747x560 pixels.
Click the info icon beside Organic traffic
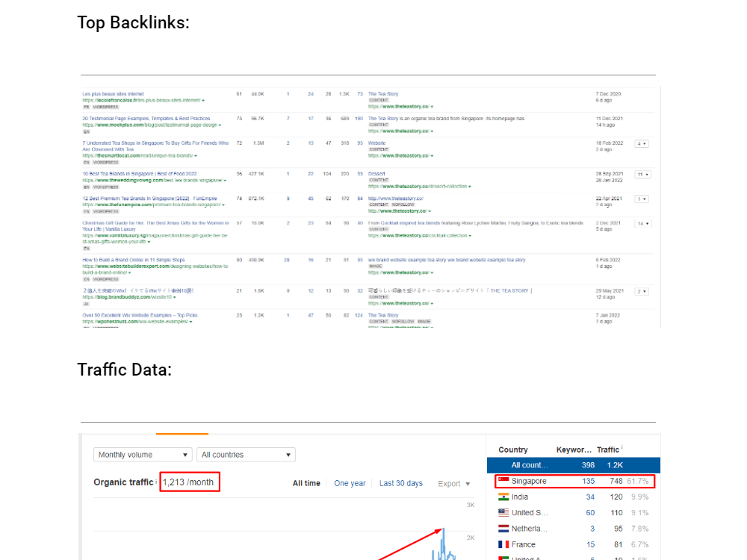pyautogui.click(x=156, y=482)
